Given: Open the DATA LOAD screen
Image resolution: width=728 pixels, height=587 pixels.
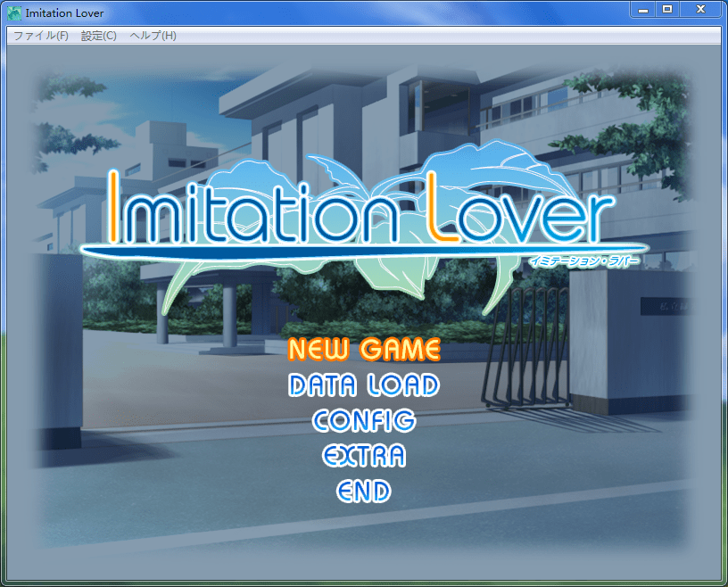Looking at the screenshot, I should click(364, 385).
